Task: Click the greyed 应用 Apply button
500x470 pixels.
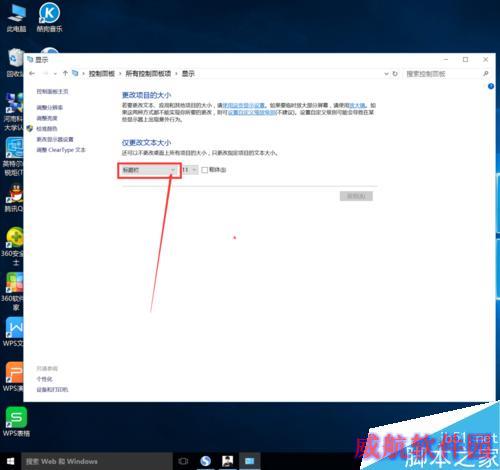Action: (356, 196)
